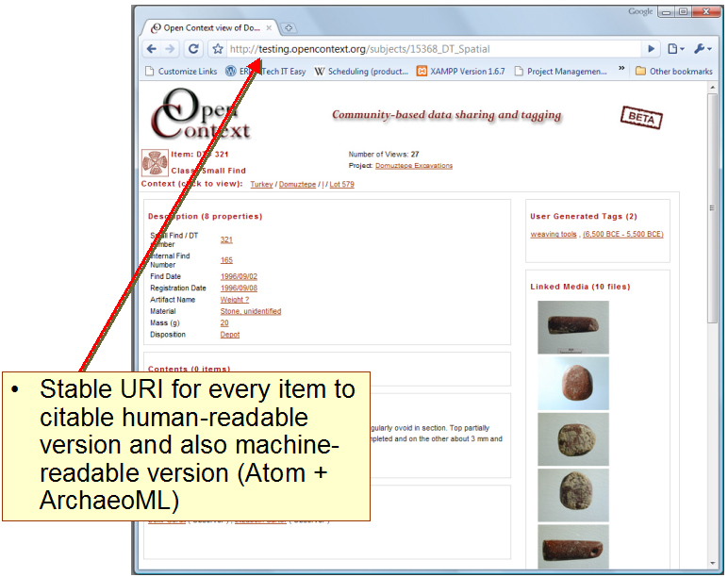The height and width of the screenshot is (577, 728).
Task: Open the Customize Links bookmark
Action: click(182, 71)
